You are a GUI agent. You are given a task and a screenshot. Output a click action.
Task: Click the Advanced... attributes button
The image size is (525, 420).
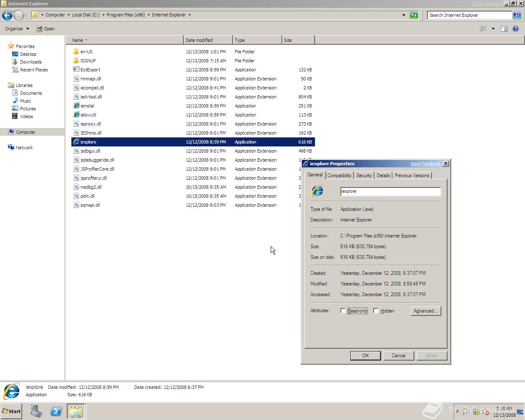tap(425, 311)
